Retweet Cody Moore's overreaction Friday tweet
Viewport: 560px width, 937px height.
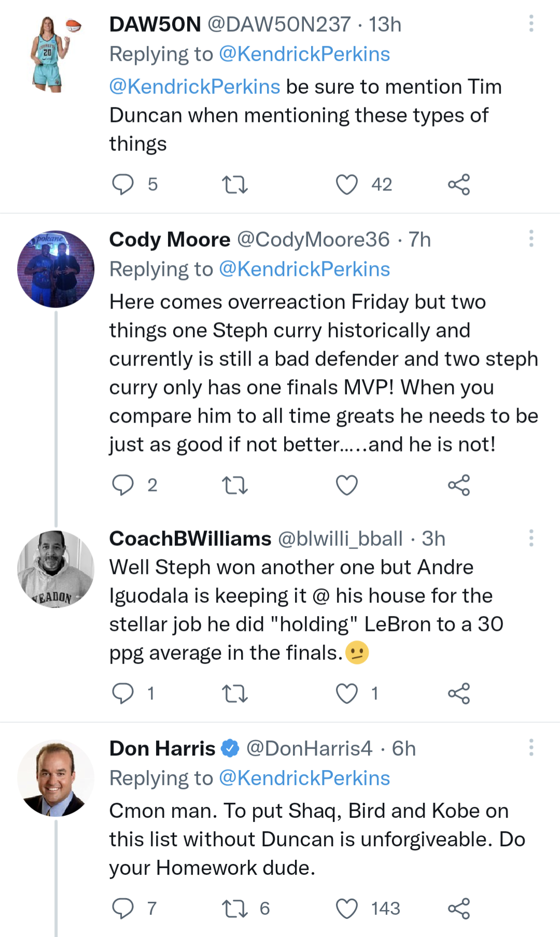click(x=235, y=485)
